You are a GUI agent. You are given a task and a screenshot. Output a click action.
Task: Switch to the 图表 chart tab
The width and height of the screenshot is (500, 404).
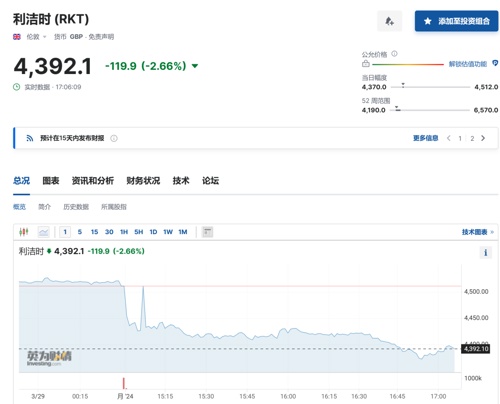pos(51,181)
